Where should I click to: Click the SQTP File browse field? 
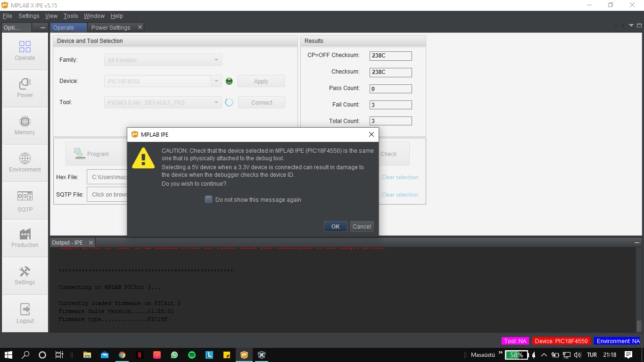point(107,194)
